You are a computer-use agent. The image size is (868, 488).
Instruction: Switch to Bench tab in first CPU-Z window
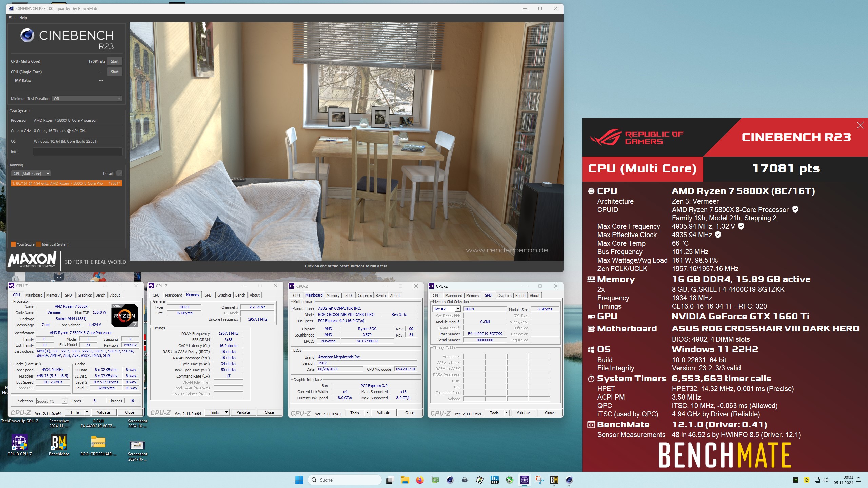(100, 295)
